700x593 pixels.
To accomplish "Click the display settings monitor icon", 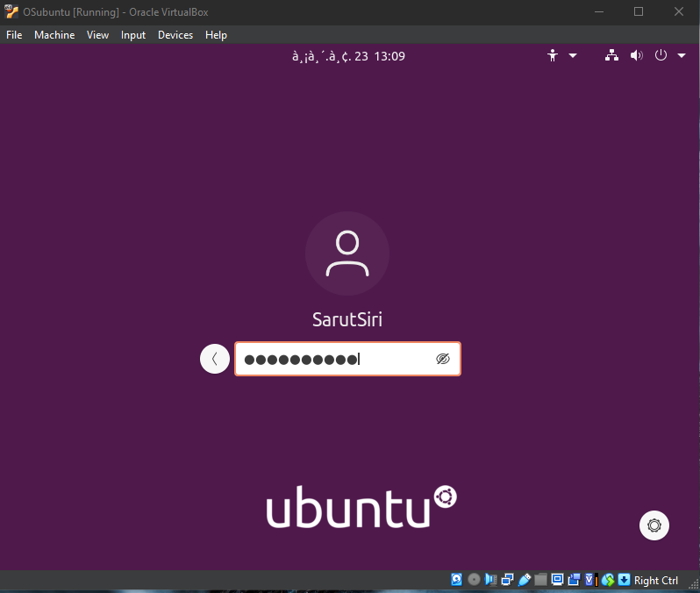I will pos(557,580).
